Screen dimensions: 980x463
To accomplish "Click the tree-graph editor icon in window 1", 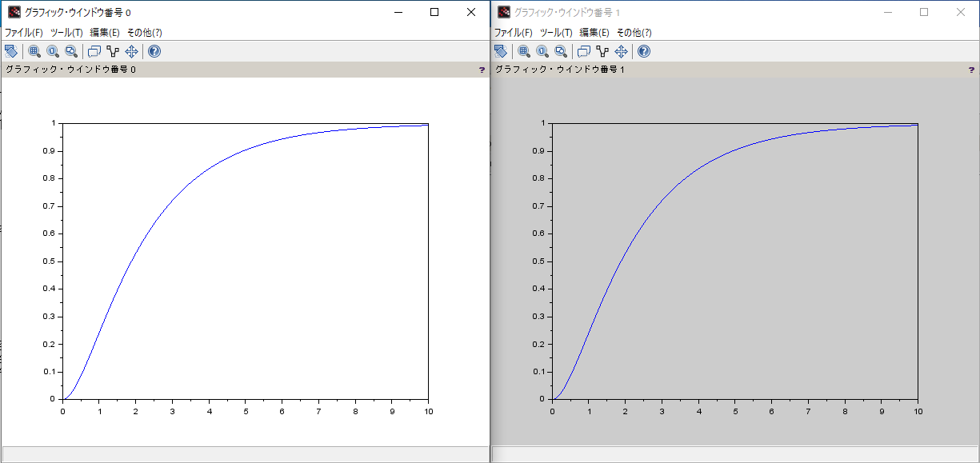I will pyautogui.click(x=602, y=51).
